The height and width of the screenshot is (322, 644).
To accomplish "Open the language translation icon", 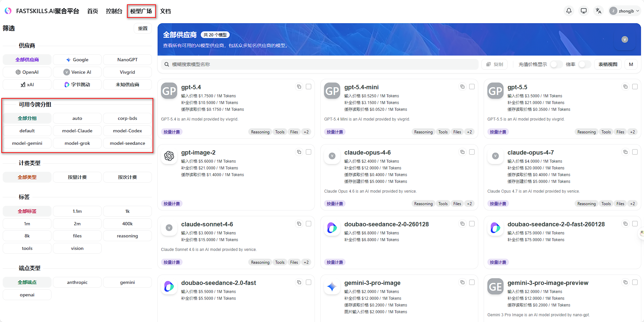I will (x=599, y=11).
